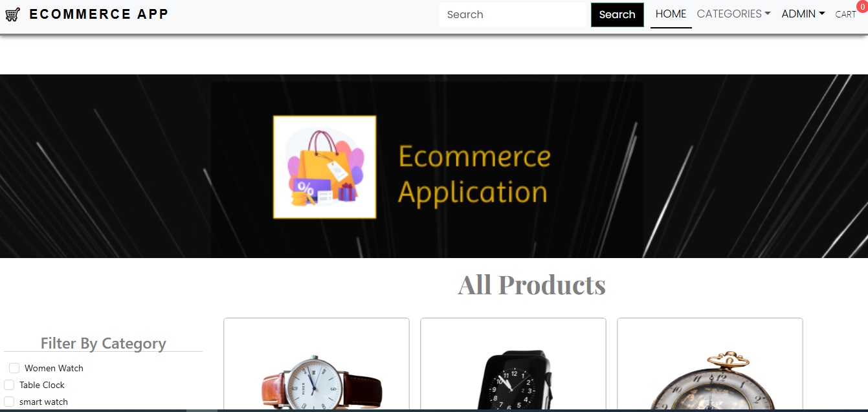Enable the Table Clock filter checkbox
Image resolution: width=868 pixels, height=412 pixels.
point(9,385)
